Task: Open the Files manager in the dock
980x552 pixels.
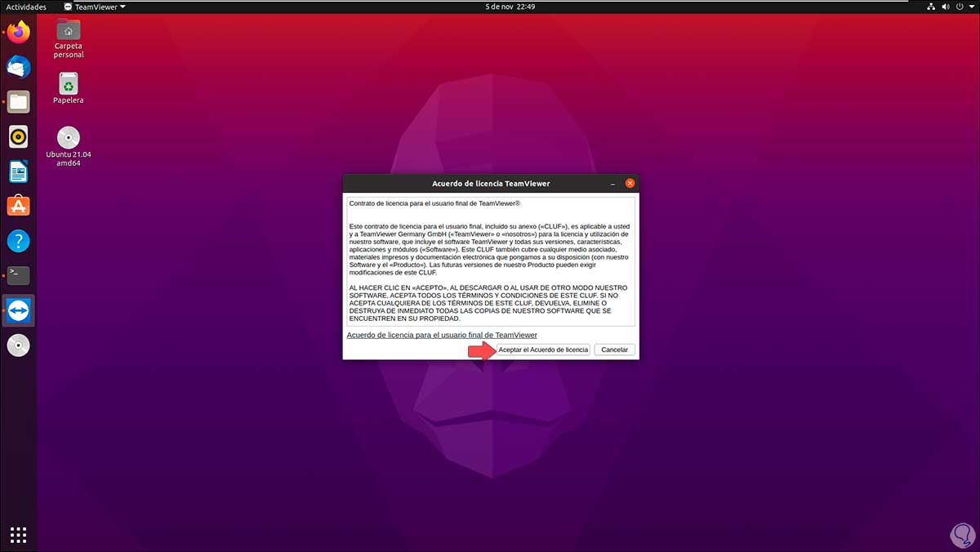Action: coord(18,102)
